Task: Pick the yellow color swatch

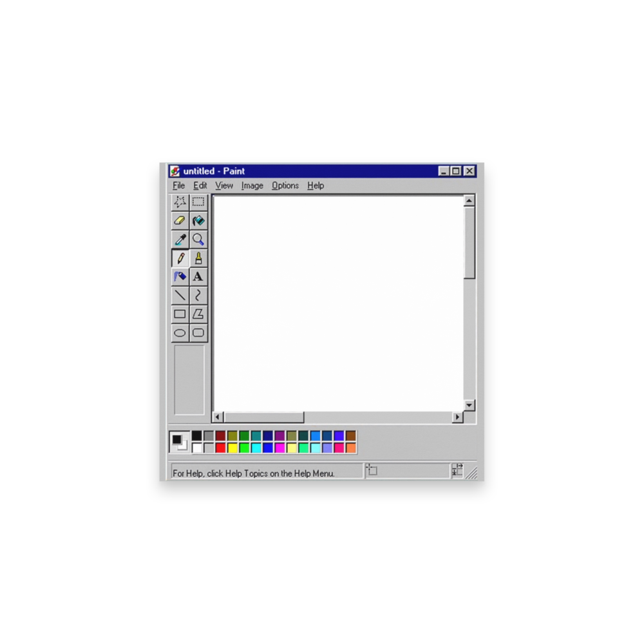Action: [232, 446]
